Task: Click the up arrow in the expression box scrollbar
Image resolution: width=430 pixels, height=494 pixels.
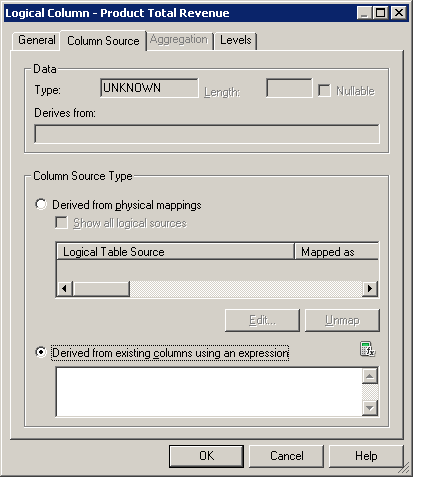Action: coord(370,376)
